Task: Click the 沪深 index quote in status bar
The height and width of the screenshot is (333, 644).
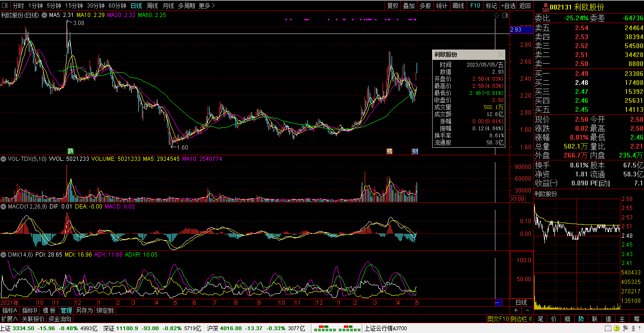Action: (x=257, y=328)
